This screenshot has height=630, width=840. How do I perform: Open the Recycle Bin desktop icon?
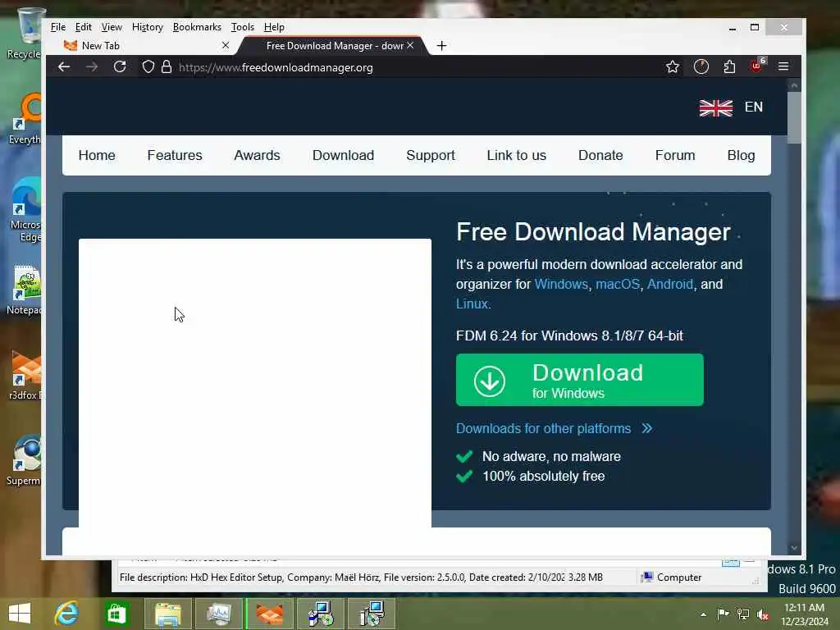pos(25,33)
